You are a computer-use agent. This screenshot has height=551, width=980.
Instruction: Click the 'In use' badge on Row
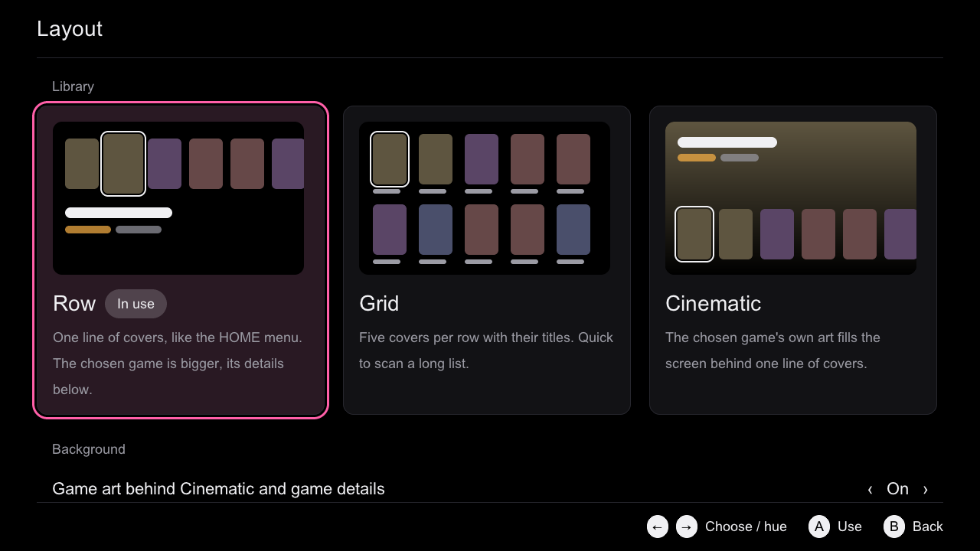coord(136,304)
